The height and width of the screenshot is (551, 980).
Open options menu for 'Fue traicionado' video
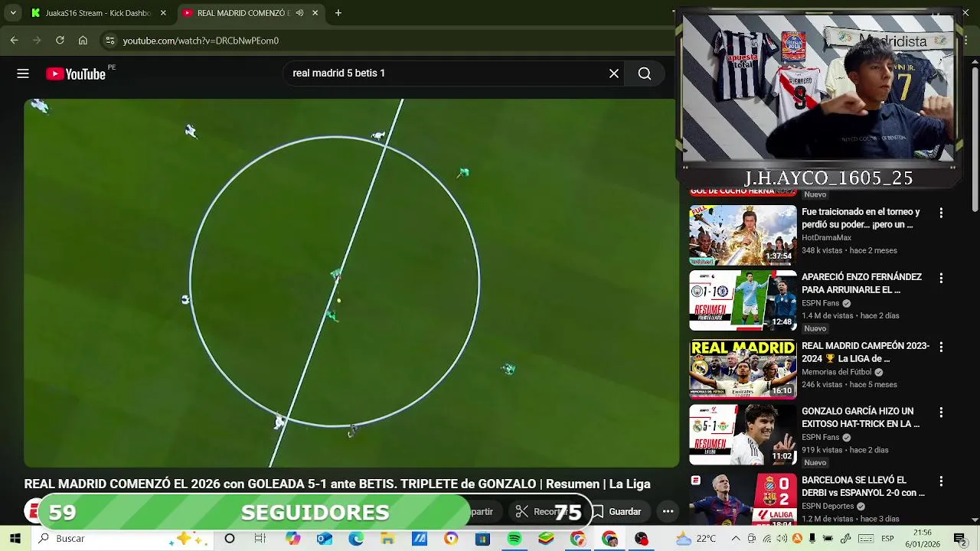click(941, 213)
